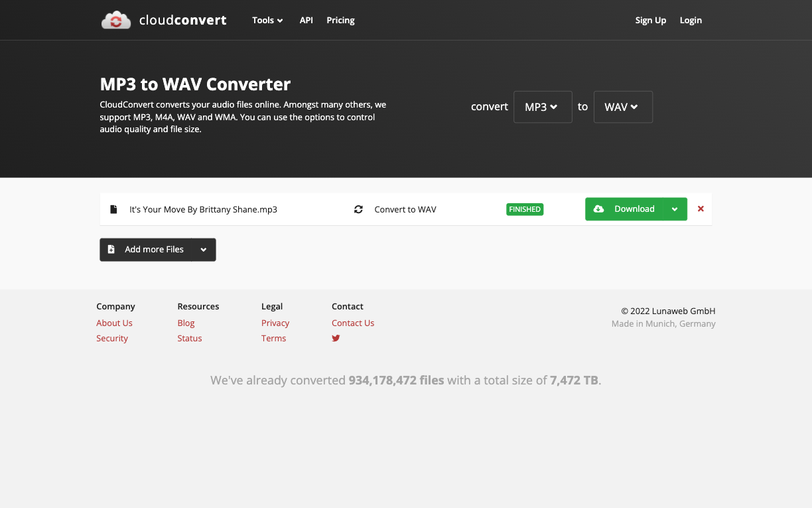Open the About Us link
Screen dimensions: 812x508
pyautogui.click(x=114, y=323)
